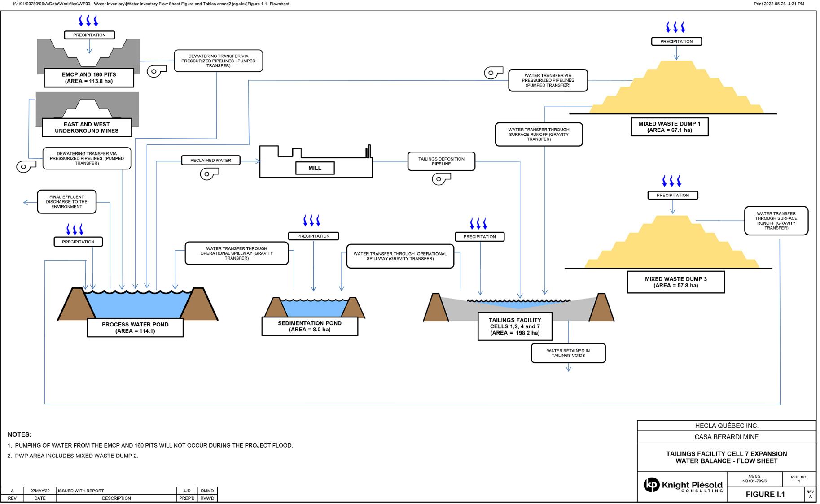Select the PRECIPITATION label above EMCP pits

coord(89,35)
